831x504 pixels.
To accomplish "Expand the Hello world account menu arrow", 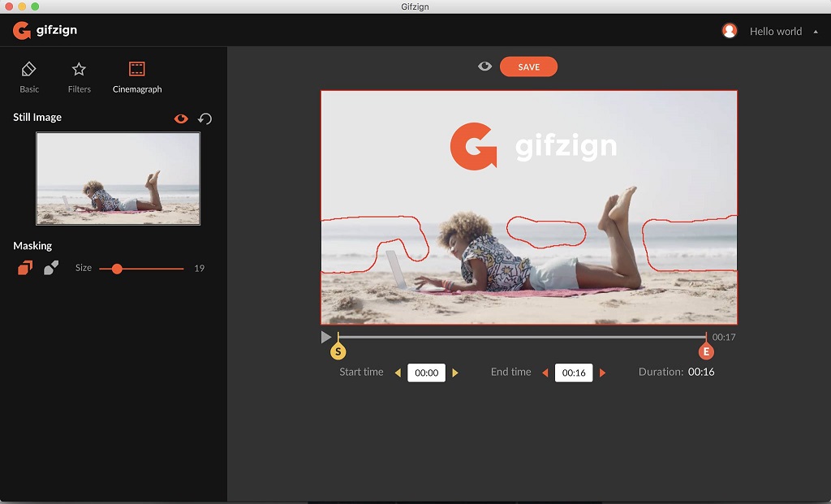I will click(815, 32).
